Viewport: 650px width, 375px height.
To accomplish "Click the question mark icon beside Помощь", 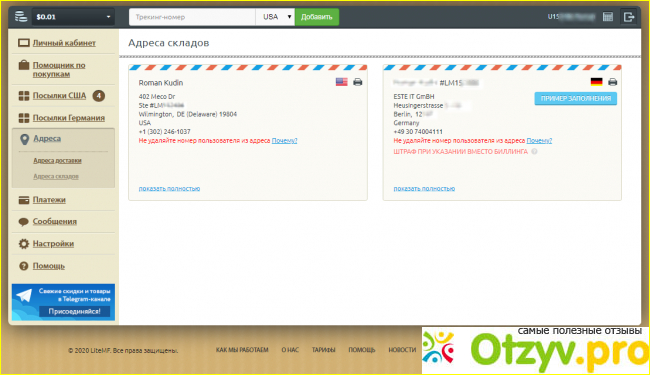I will 24,266.
